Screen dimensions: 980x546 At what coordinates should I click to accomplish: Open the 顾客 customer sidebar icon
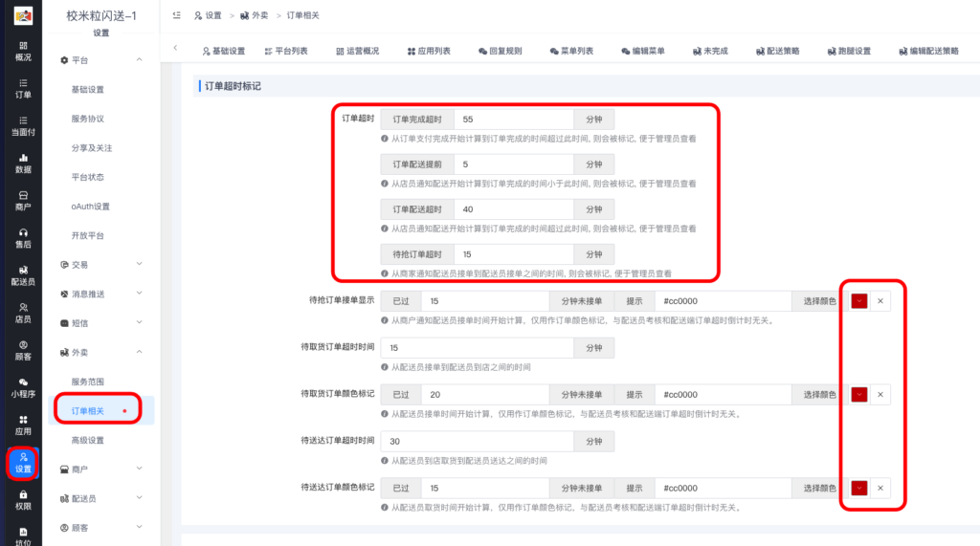coord(23,351)
